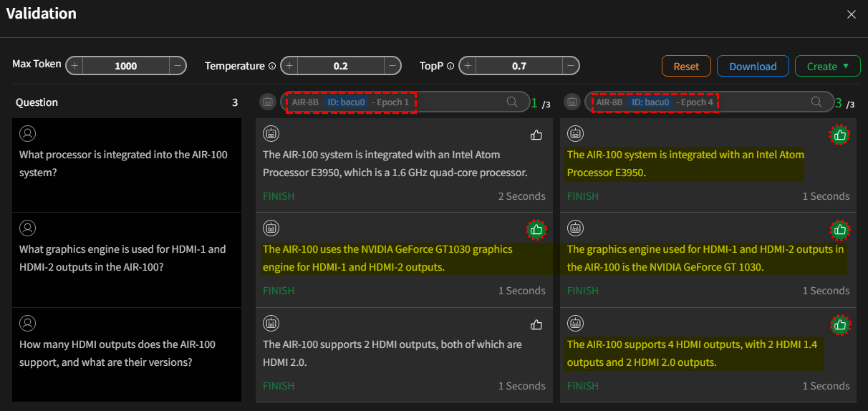868x411 pixels.
Task: Like Epoch 1 answer about 2 HDMI outputs
Action: [x=536, y=325]
